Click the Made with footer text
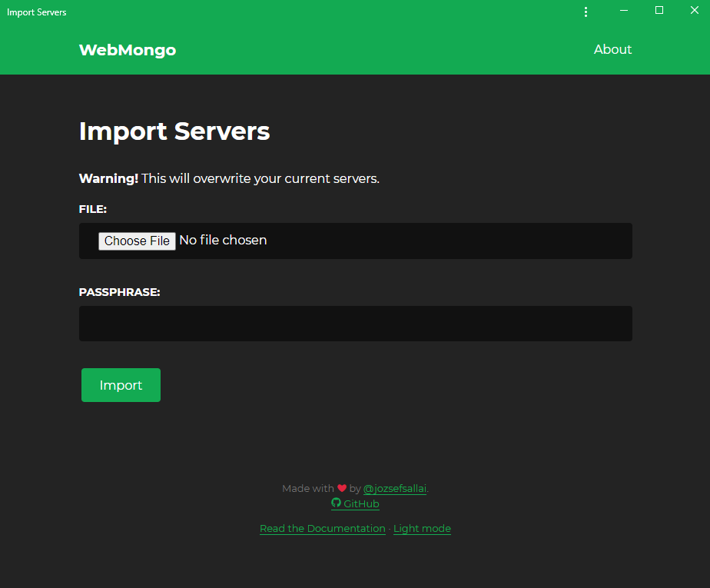Screen dimensions: 710x588 click(x=307, y=488)
